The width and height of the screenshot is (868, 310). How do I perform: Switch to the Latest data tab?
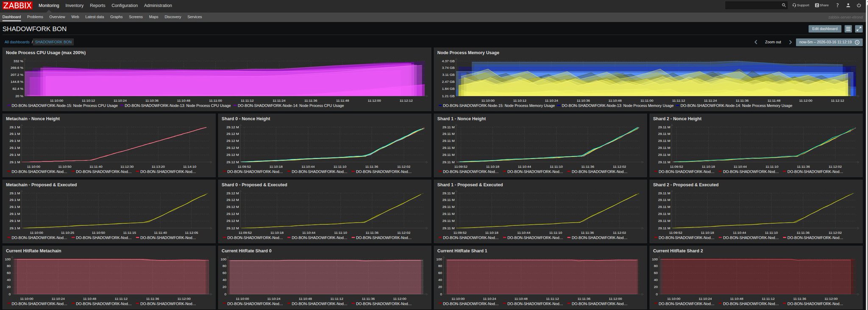[x=95, y=17]
